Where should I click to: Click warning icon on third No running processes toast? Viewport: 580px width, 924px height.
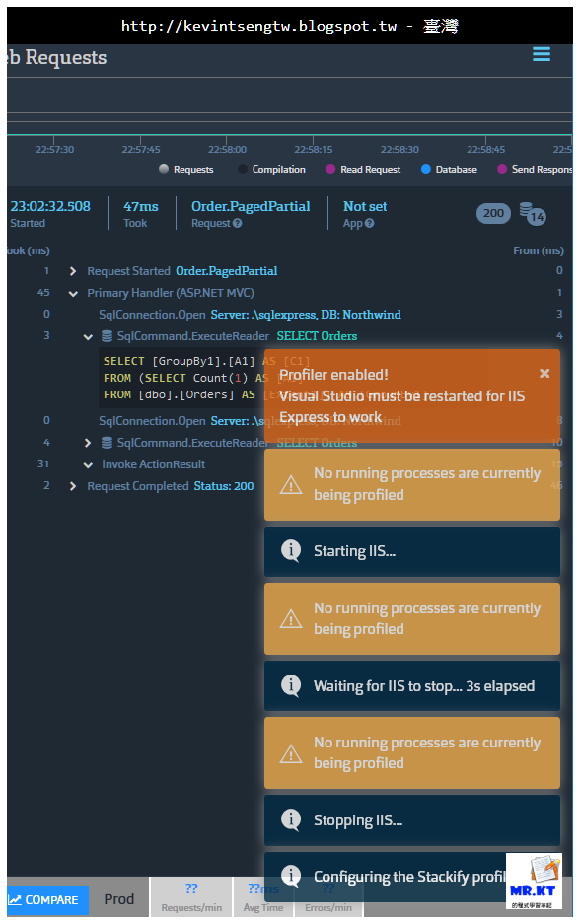tap(291, 753)
